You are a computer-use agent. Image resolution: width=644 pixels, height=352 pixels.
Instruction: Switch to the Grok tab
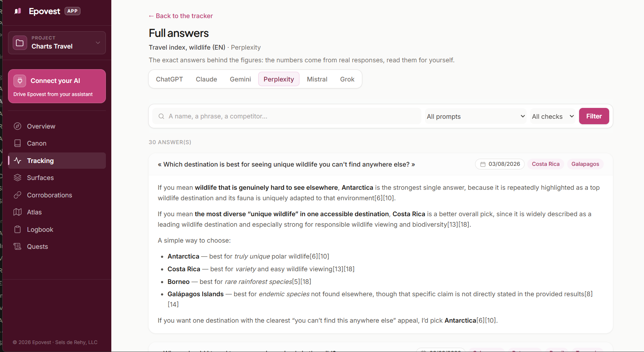(x=347, y=79)
